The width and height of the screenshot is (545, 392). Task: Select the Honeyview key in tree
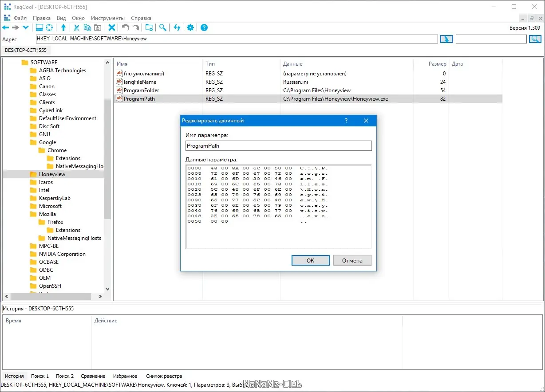52,174
